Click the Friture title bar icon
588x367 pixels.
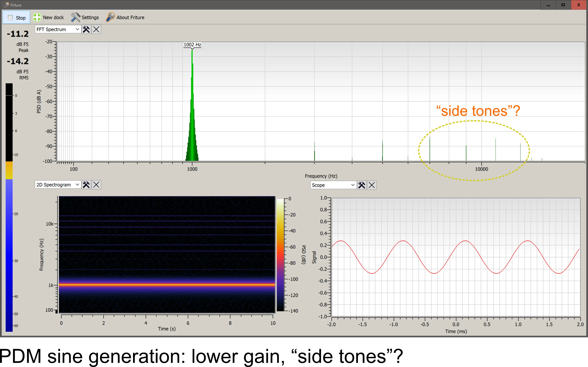7,5
